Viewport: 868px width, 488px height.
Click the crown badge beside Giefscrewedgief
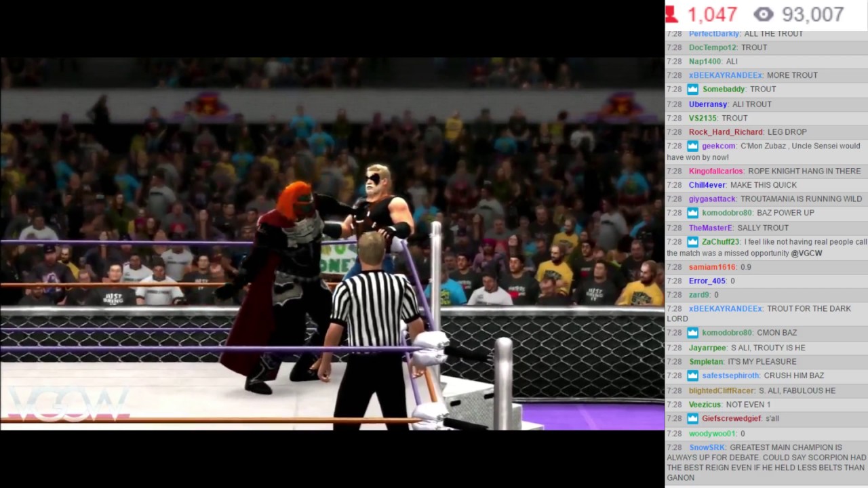click(692, 419)
